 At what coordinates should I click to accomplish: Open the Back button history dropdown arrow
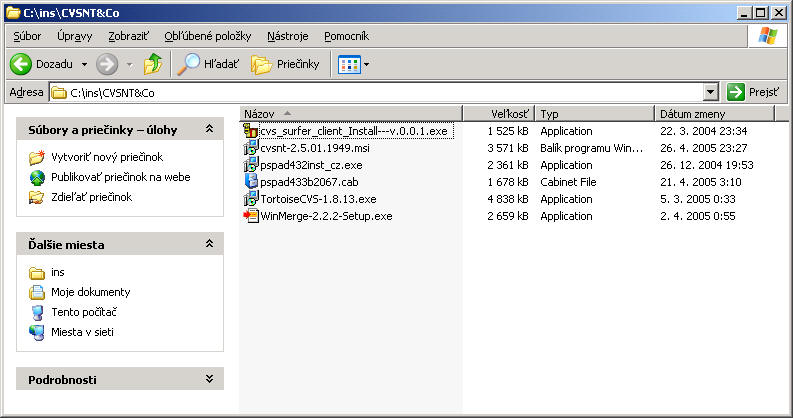pyautogui.click(x=84, y=64)
